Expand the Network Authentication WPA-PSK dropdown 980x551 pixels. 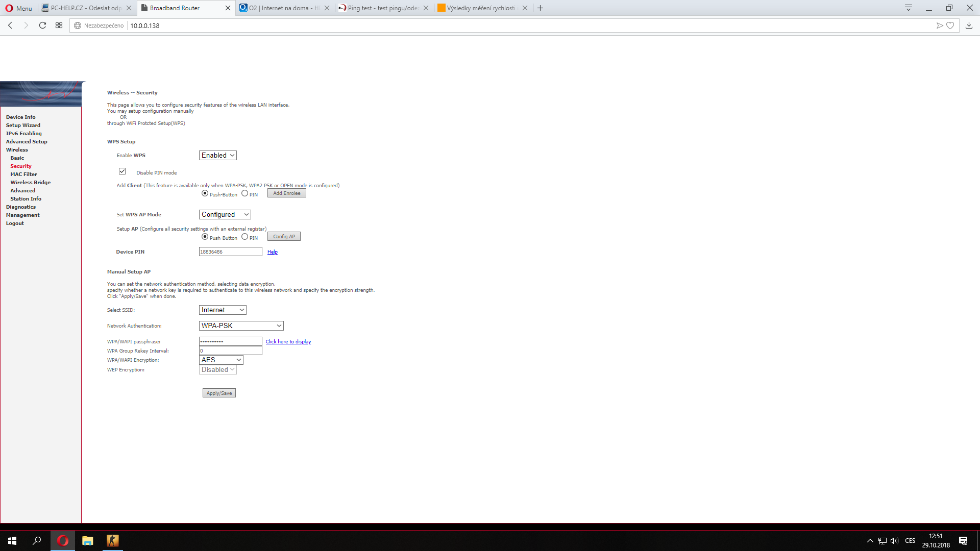[241, 325]
